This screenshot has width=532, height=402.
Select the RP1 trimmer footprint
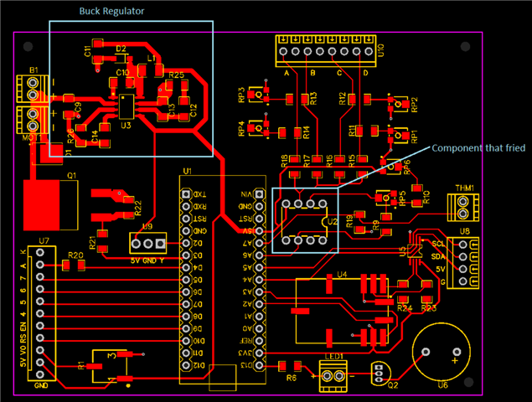tap(399, 135)
